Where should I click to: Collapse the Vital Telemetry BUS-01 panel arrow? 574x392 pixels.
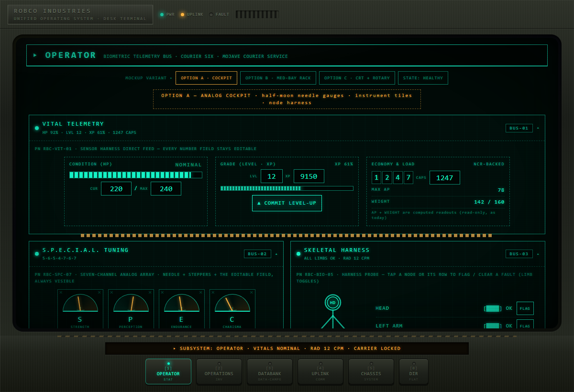pyautogui.click(x=538, y=128)
